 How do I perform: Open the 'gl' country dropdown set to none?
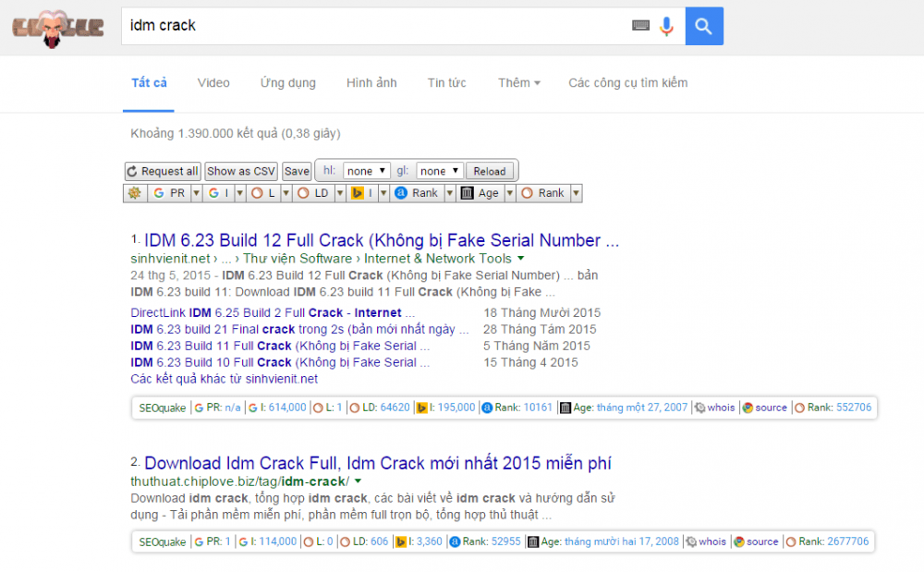pyautogui.click(x=440, y=171)
